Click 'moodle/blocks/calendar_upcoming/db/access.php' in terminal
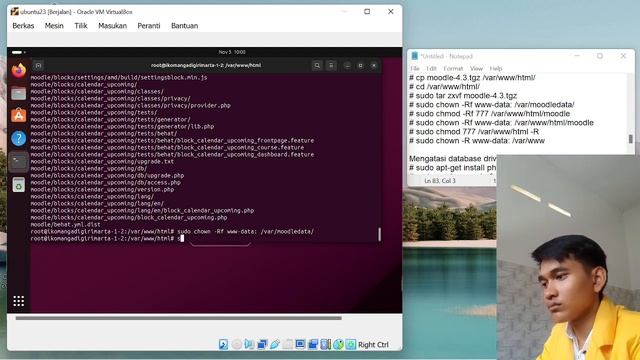The width and height of the screenshot is (640, 360). click(105, 182)
